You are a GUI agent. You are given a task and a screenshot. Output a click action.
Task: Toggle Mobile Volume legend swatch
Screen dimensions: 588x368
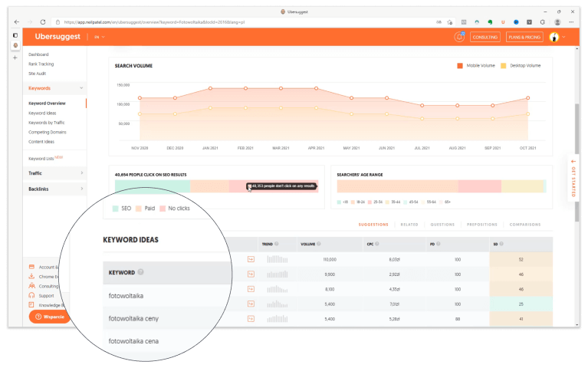[460, 66]
